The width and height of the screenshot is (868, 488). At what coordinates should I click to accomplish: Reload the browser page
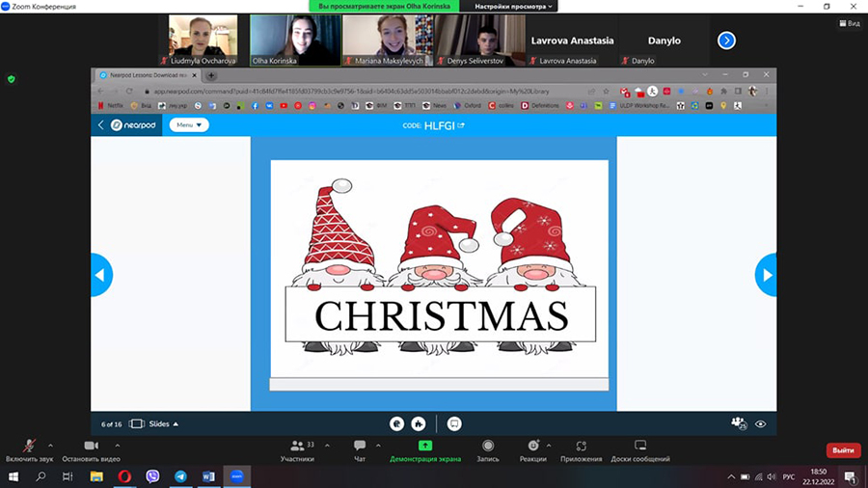coord(129,92)
